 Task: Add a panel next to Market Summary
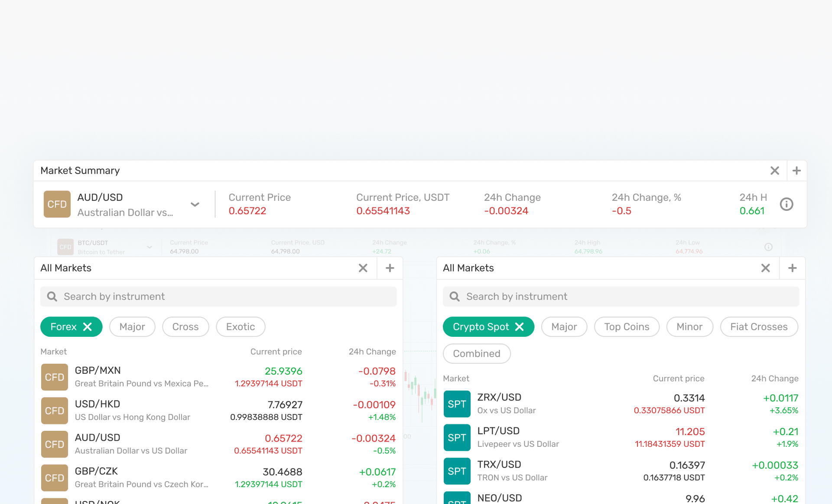click(796, 171)
